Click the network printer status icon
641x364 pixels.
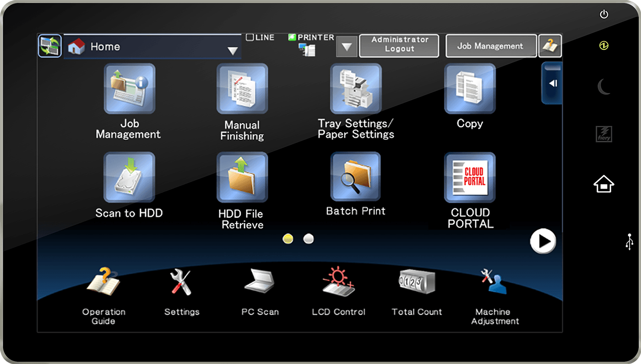(307, 49)
